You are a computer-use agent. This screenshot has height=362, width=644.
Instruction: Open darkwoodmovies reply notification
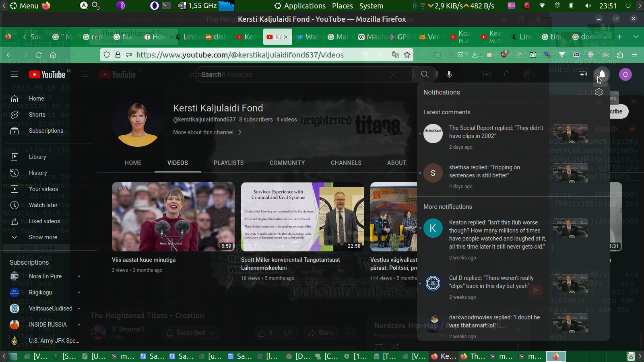pyautogui.click(x=513, y=325)
